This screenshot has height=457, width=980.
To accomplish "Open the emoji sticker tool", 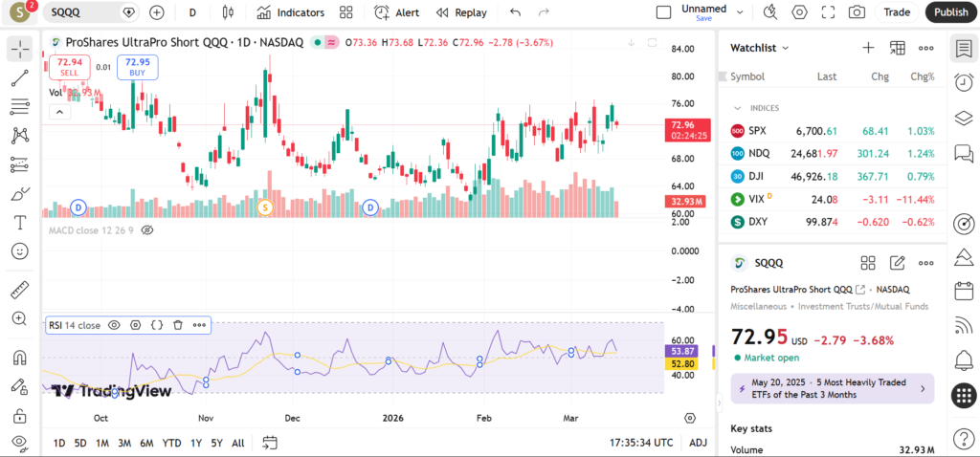I will [20, 251].
